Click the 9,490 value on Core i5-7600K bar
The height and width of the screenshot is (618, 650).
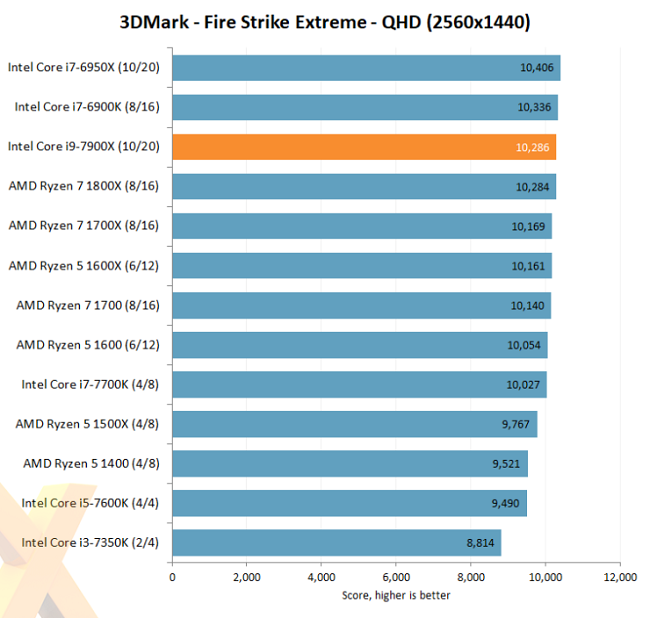(x=506, y=503)
